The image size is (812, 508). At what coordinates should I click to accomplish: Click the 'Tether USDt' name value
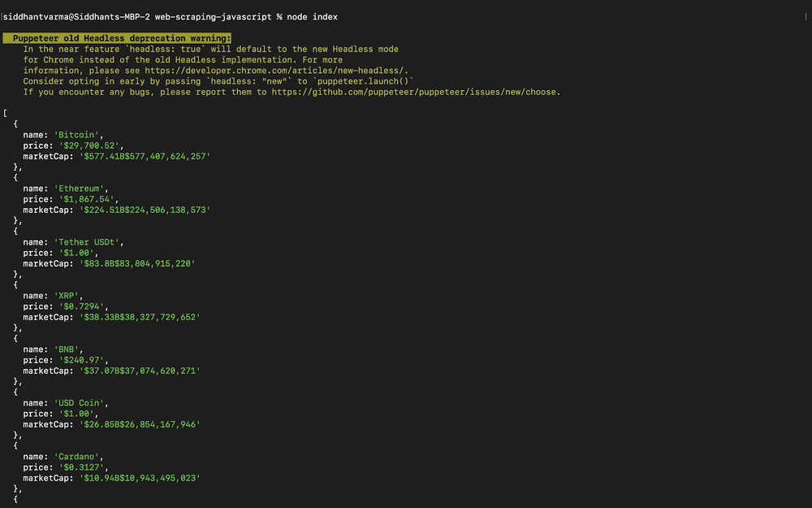coord(87,242)
